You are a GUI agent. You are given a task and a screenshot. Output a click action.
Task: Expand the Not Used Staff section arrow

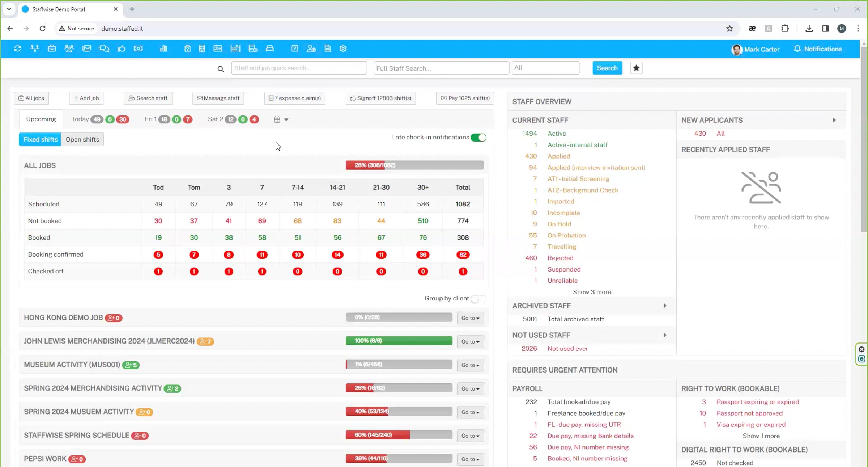tap(665, 335)
